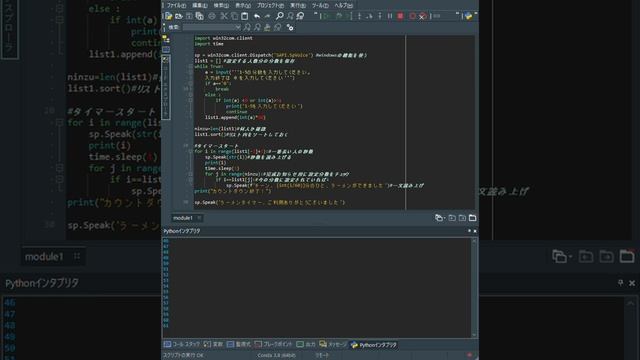Image resolution: width=640 pixels, height=360 pixels.
Task: Start debugging the script
Action: [339, 16]
